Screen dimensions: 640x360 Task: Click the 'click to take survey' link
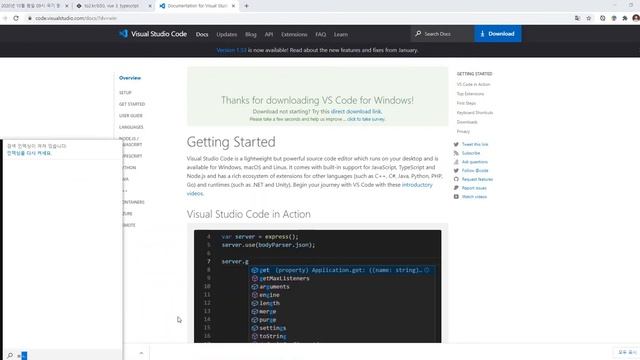pos(366,119)
